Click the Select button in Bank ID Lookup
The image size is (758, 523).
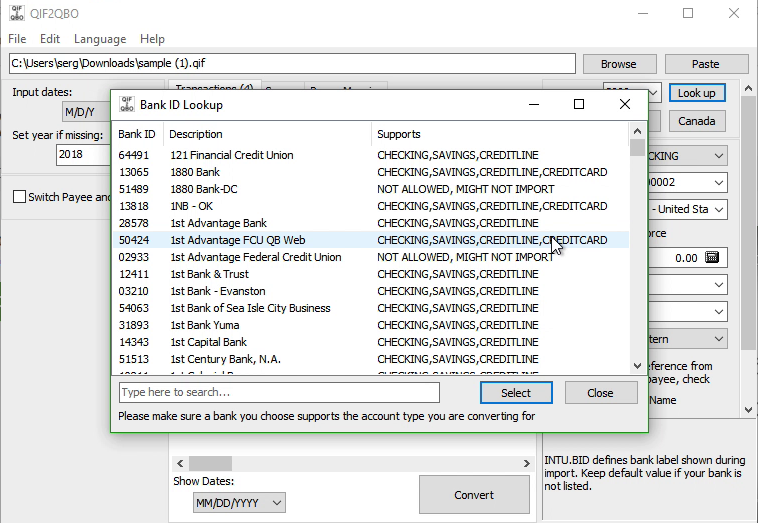[x=516, y=392]
